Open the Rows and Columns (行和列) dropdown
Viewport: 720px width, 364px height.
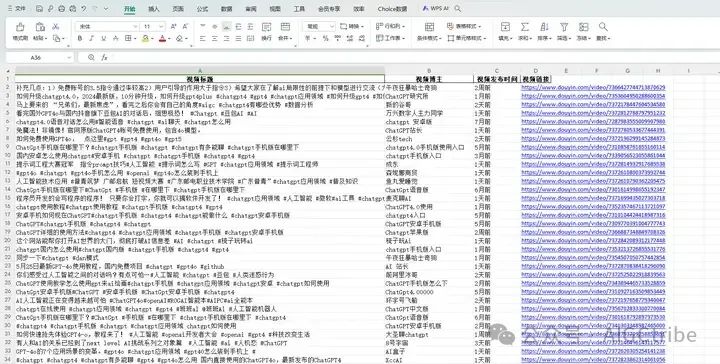(x=390, y=27)
